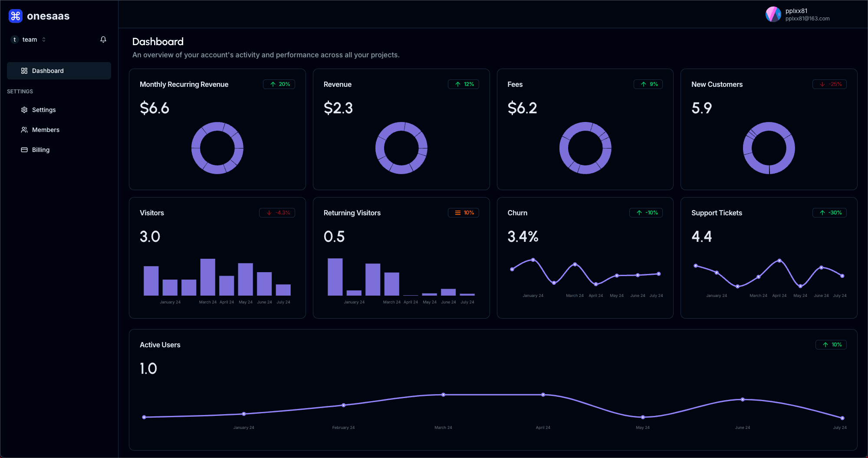Click the 4.4 Support Tickets value

click(x=702, y=237)
